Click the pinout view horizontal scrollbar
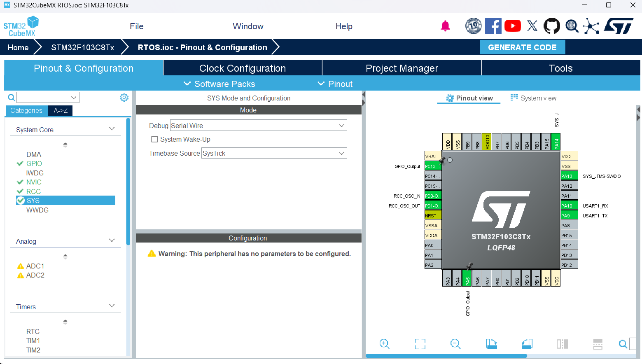The width and height of the screenshot is (642, 364). point(446,356)
